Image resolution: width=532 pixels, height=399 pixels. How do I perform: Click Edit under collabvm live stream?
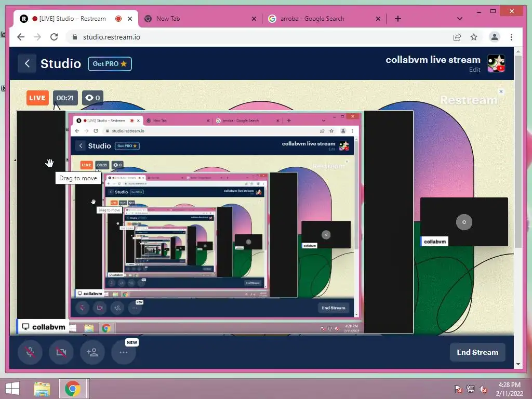(475, 70)
